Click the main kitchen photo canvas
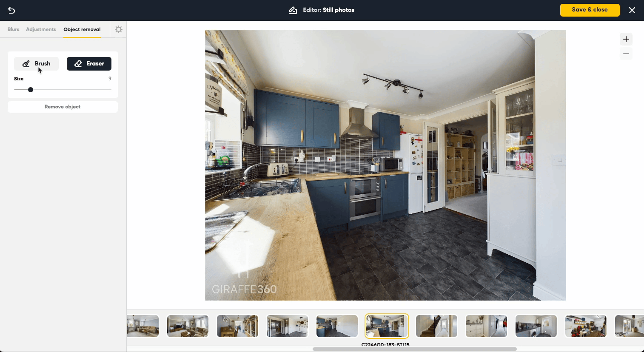The height and width of the screenshot is (352, 644). click(x=385, y=165)
